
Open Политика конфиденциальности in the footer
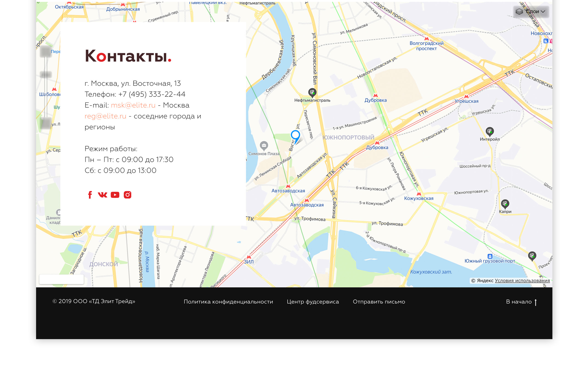click(x=228, y=302)
